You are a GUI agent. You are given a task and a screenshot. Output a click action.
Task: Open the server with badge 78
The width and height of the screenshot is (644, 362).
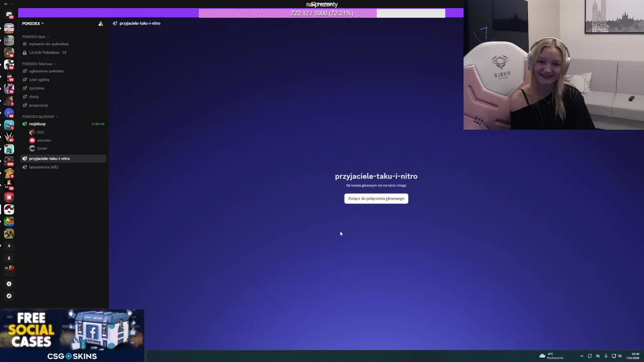[9, 88]
